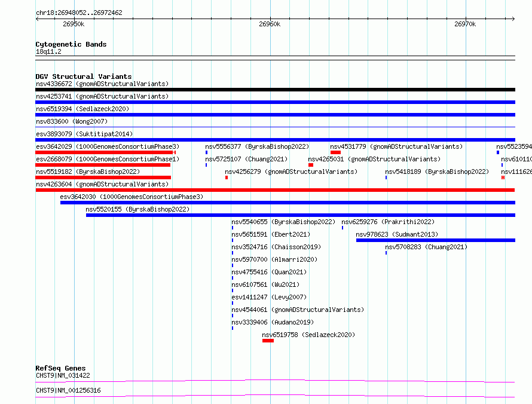Click RefSeq Genes track heading
532x404 pixels.
click(x=60, y=368)
